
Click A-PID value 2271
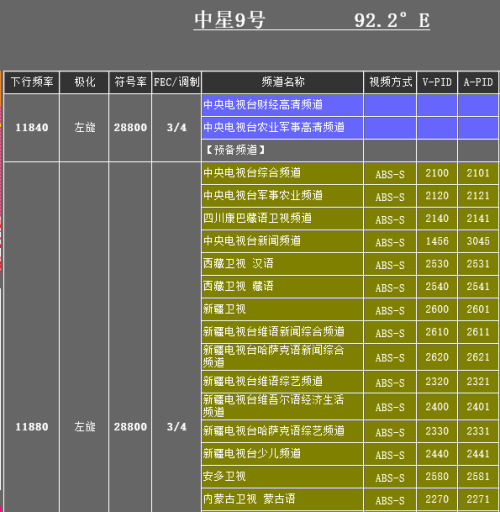(478, 499)
